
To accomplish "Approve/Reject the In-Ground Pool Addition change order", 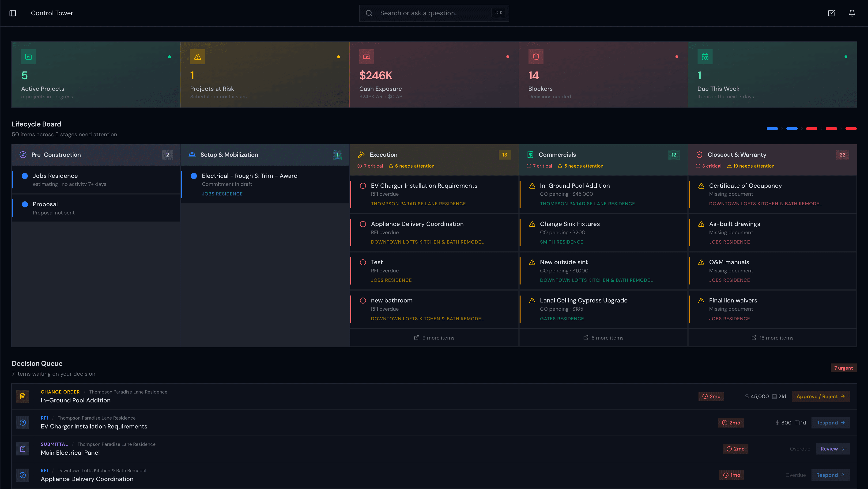I will pyautogui.click(x=821, y=396).
